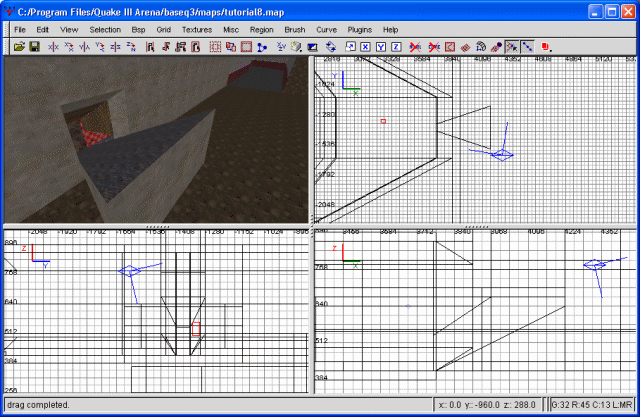Open the Bsp menu
This screenshot has height=417, width=640.
(138, 30)
